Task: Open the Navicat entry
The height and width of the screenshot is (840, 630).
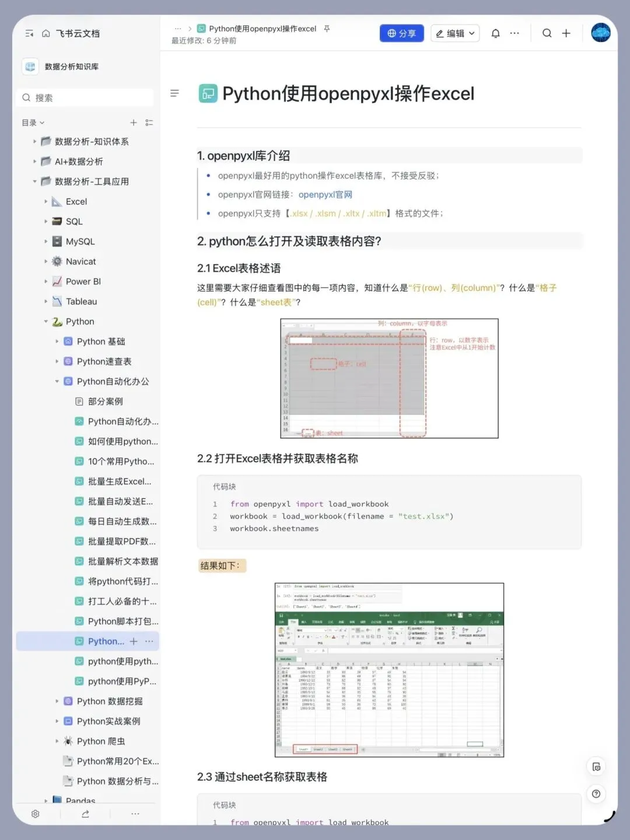Action: 80,262
